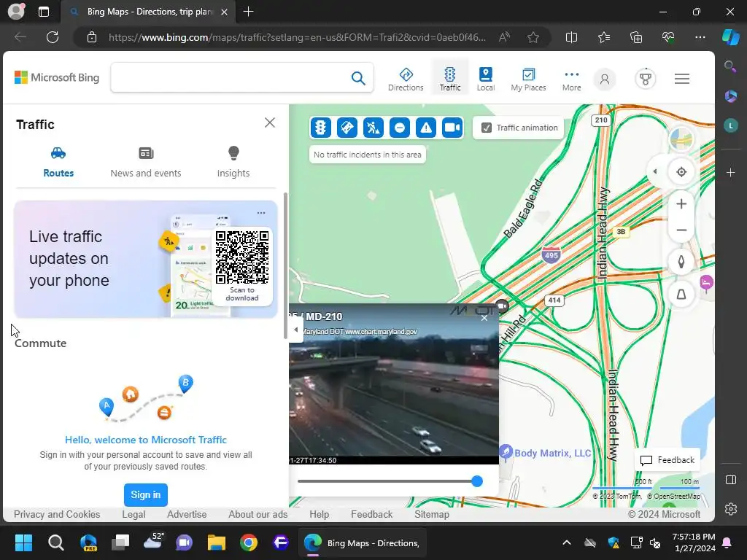This screenshot has height=560, width=747.
Task: Toggle the detour sign filter icon
Action: 347,128
